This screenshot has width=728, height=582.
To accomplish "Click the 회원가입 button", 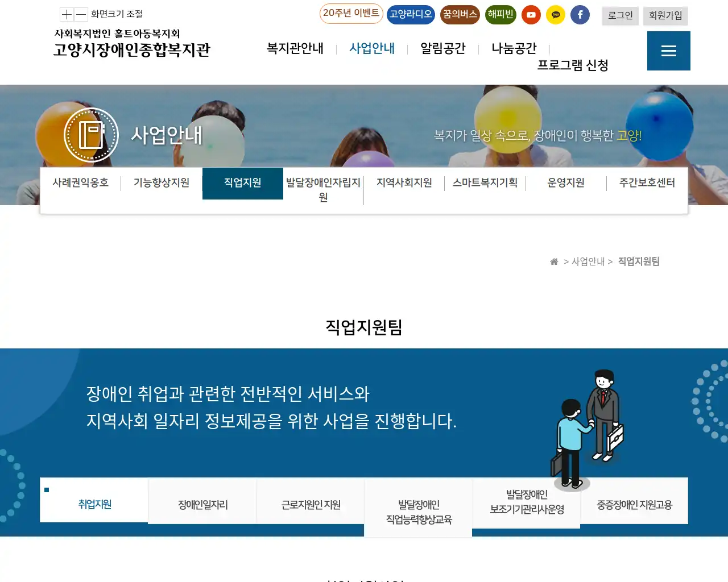I will coord(665,15).
